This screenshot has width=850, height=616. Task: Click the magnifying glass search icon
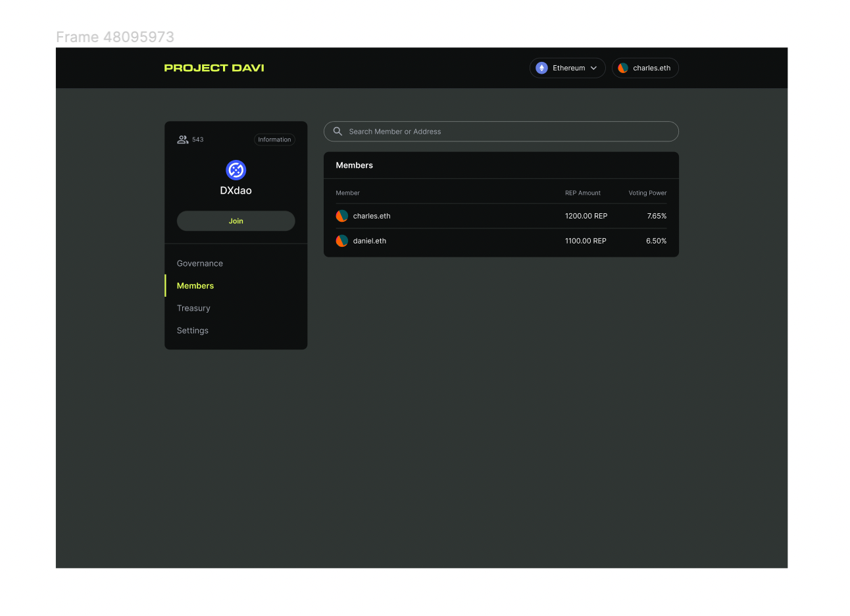tap(337, 131)
